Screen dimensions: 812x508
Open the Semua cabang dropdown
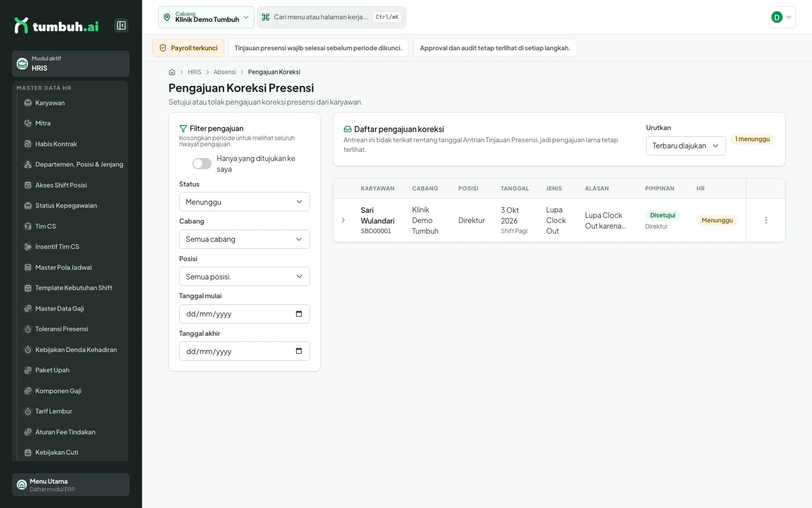[245, 239]
